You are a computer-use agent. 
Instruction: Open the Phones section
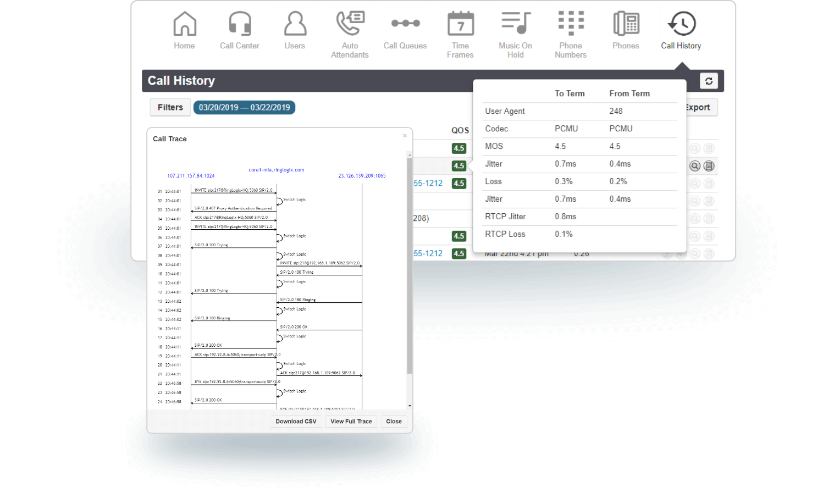[626, 30]
